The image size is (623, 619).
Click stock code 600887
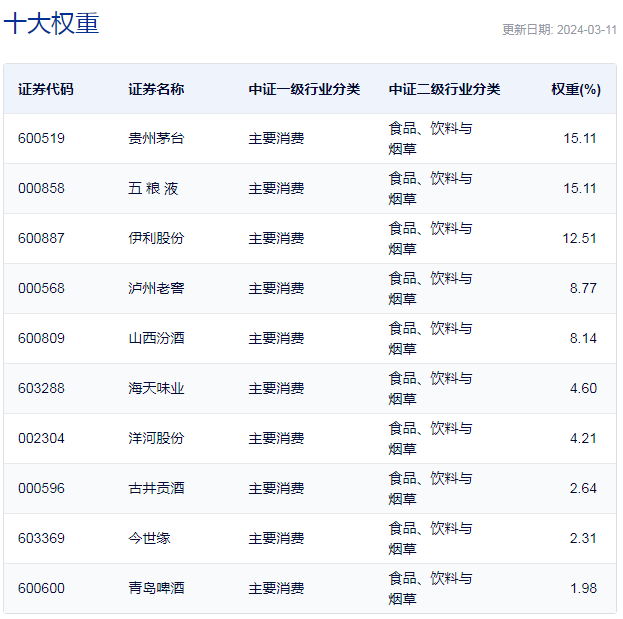(41, 238)
